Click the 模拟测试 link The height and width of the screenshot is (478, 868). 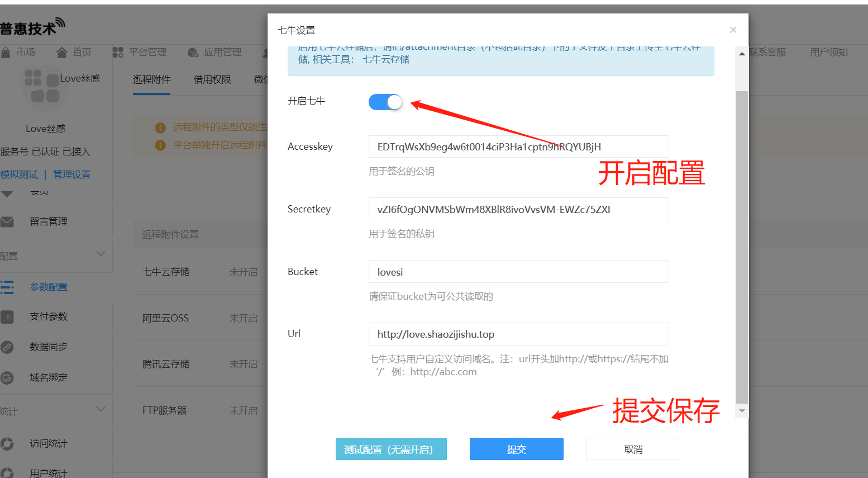tap(19, 174)
